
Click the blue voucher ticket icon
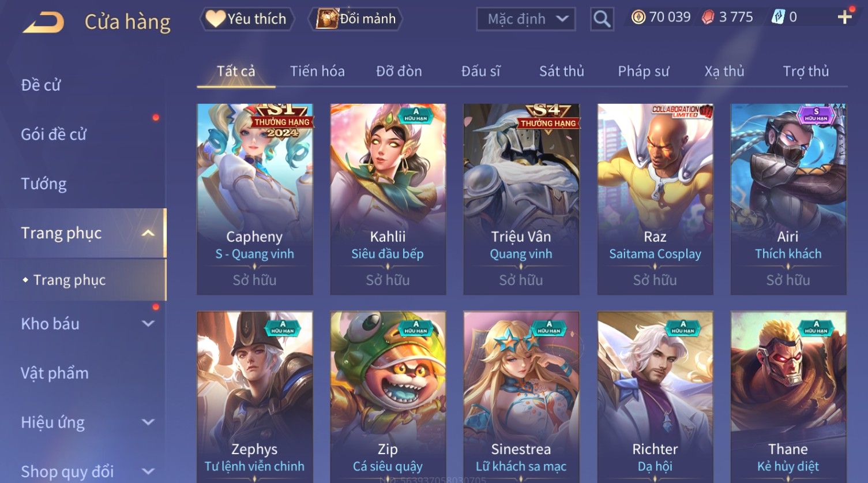[778, 17]
